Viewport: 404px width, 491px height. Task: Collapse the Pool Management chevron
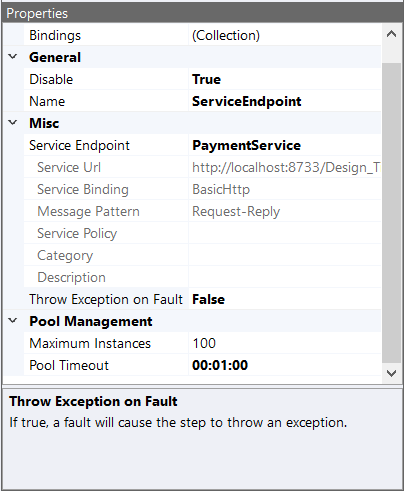13,321
